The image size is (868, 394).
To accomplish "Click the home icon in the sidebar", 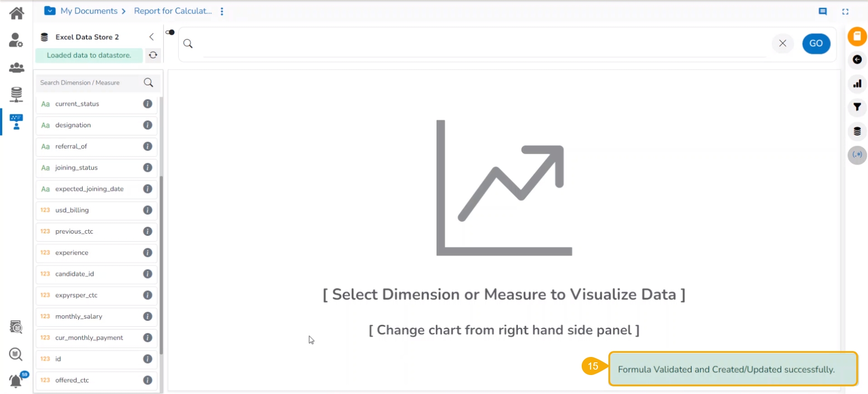I will coord(17,13).
